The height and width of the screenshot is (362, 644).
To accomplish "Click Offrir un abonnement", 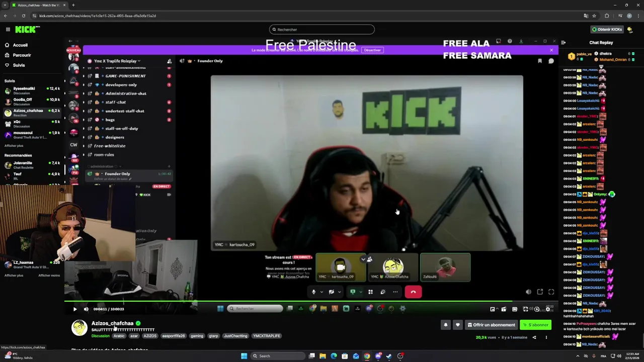I will point(491,325).
